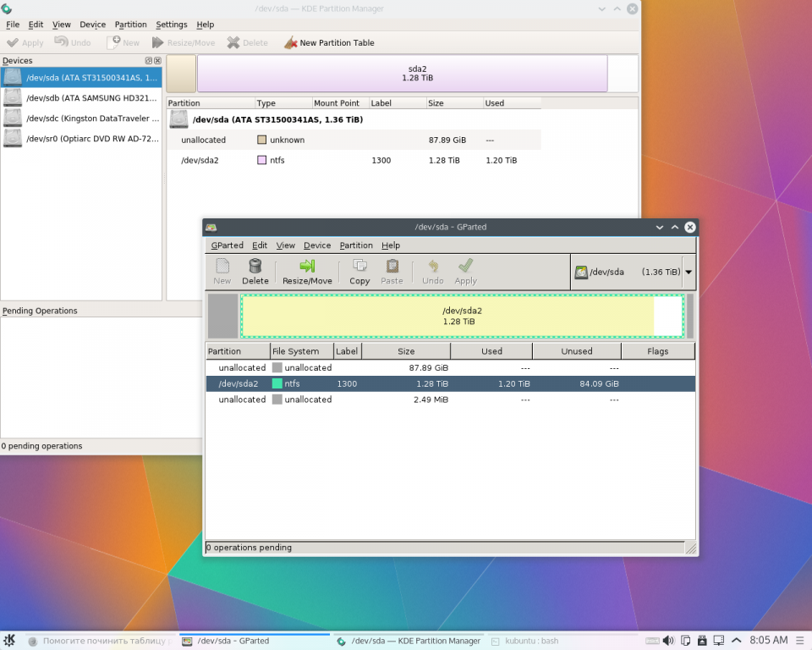Click Resize/Move icon in GParted toolbar
Viewport: 812px width, 650px height.
click(307, 266)
